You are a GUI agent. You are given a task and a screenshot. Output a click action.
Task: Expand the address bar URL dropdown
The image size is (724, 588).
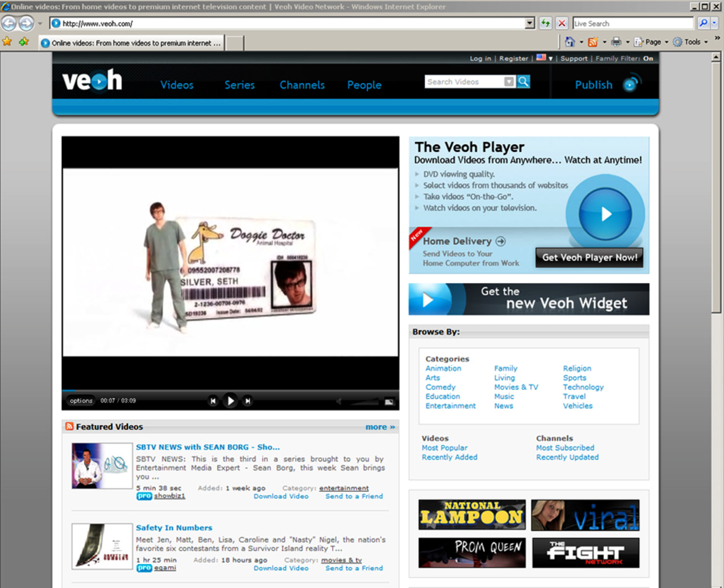point(530,23)
